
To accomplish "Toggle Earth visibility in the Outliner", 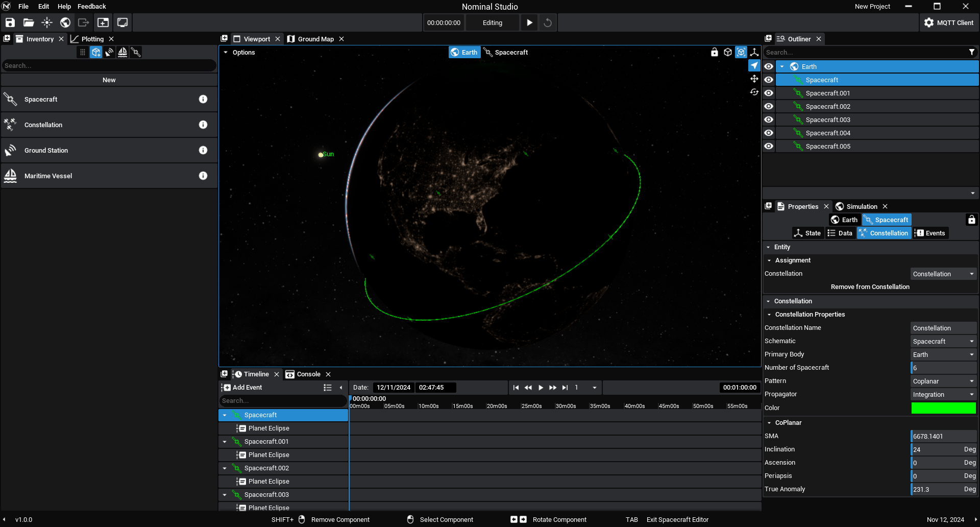I will 769,66.
